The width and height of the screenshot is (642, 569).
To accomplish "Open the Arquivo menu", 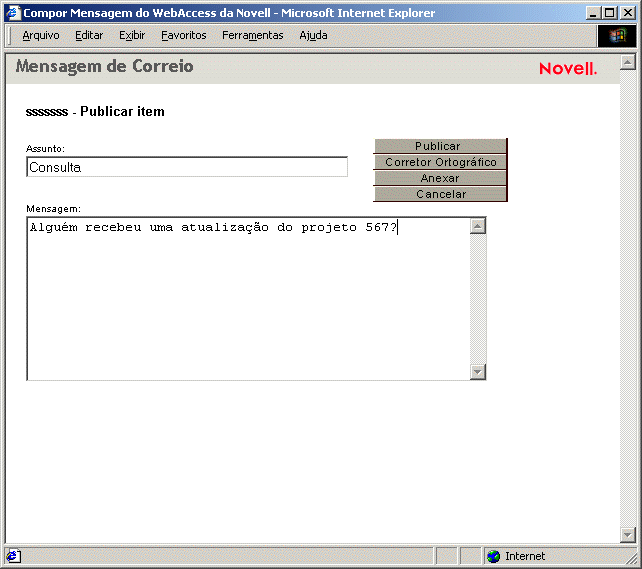I will pos(41,36).
